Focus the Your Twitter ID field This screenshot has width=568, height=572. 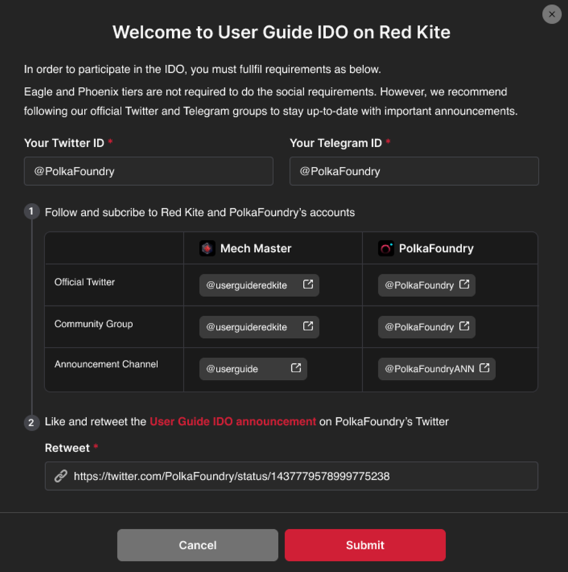point(148,171)
